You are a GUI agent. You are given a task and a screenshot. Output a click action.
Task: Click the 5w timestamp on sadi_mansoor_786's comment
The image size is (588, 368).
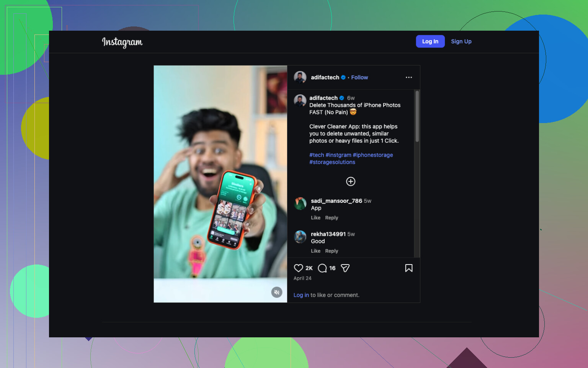click(x=367, y=201)
